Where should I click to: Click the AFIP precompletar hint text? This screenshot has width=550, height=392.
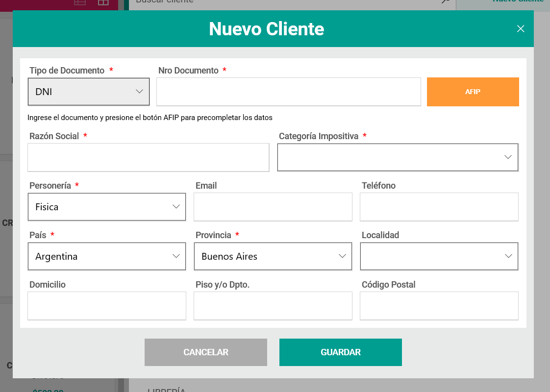(x=150, y=118)
